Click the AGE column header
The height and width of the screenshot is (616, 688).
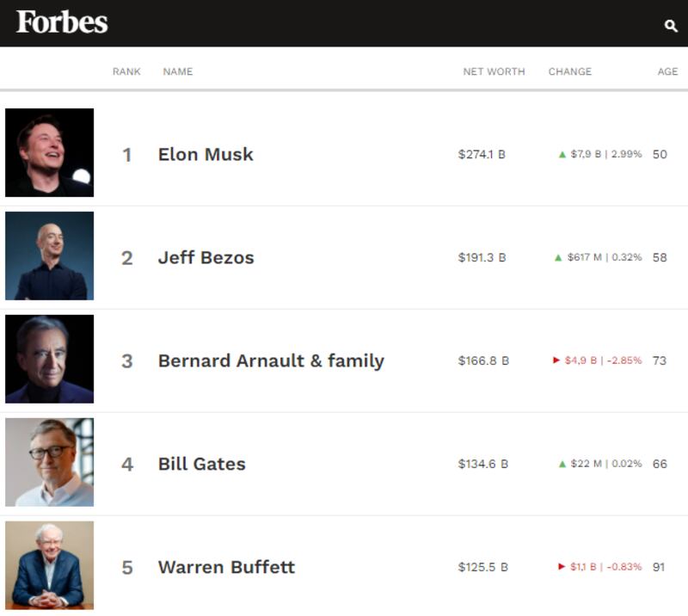[667, 71]
